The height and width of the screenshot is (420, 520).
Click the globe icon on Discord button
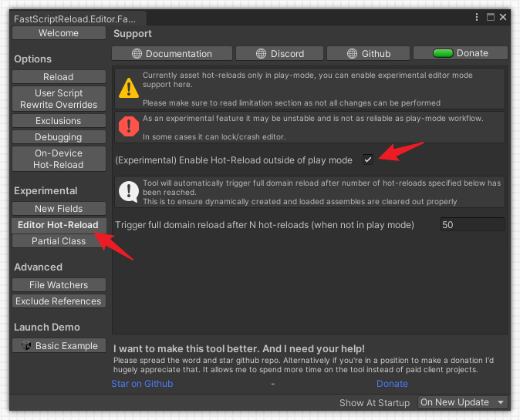point(261,53)
